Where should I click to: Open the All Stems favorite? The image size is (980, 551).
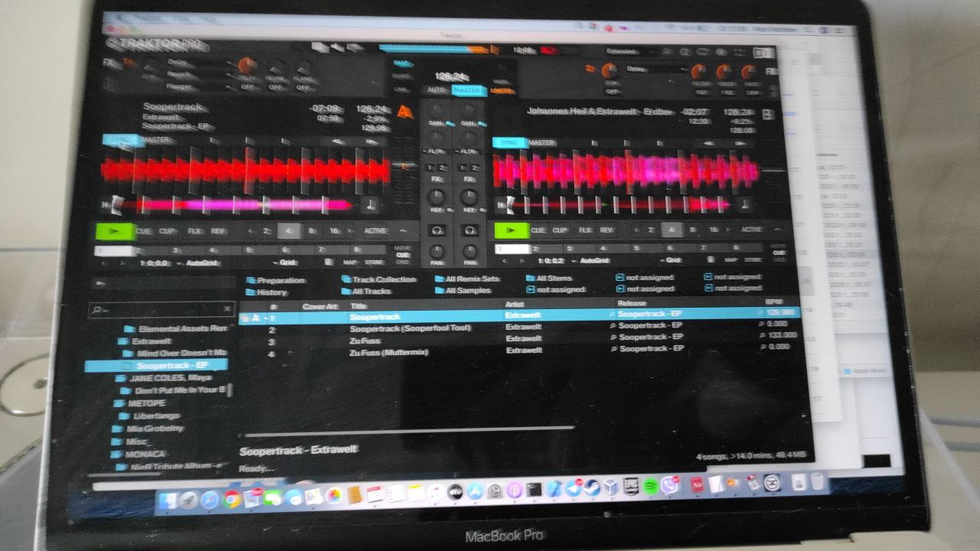tap(549, 279)
